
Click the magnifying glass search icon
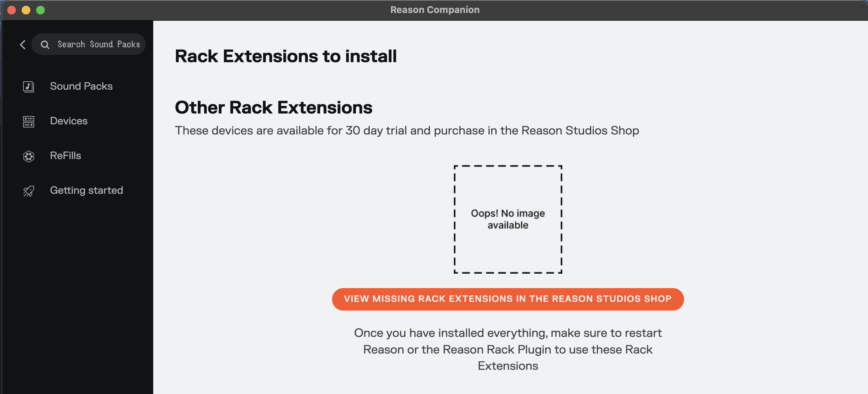(45, 44)
